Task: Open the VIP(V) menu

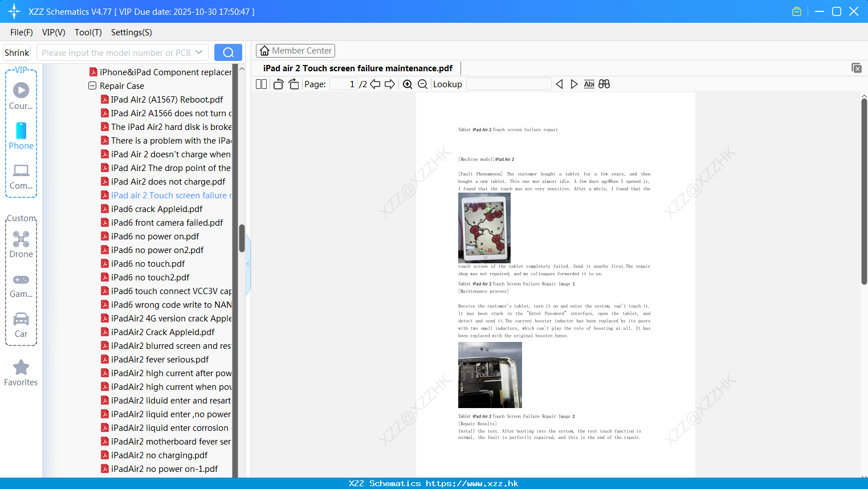Action: (54, 32)
